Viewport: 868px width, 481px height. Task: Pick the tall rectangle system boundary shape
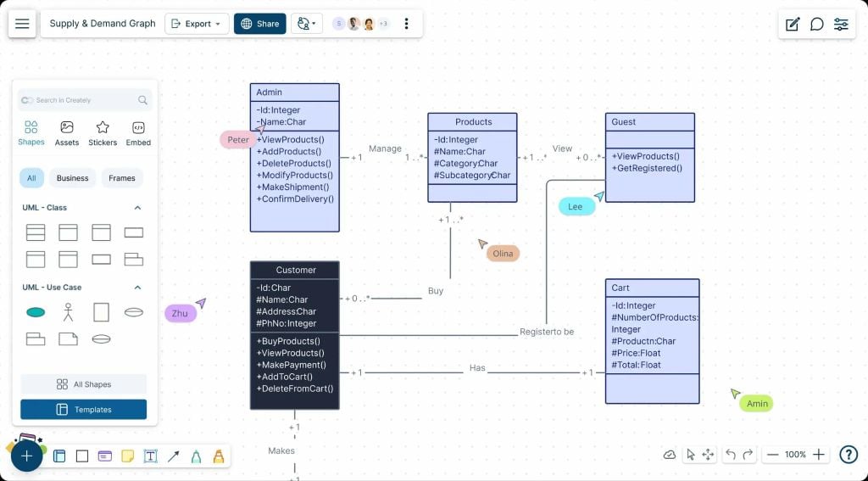[x=102, y=312]
